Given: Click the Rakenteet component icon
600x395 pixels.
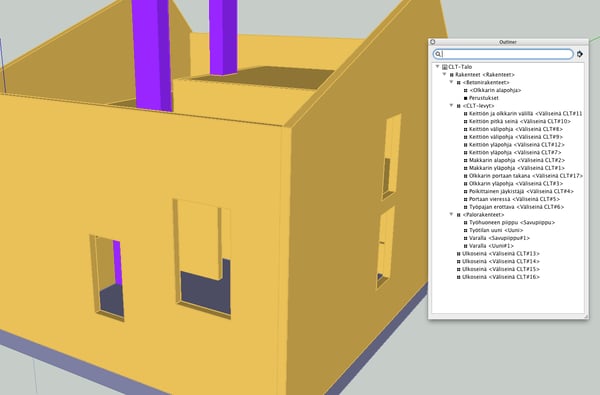Looking at the screenshot, I should pyautogui.click(x=452, y=75).
